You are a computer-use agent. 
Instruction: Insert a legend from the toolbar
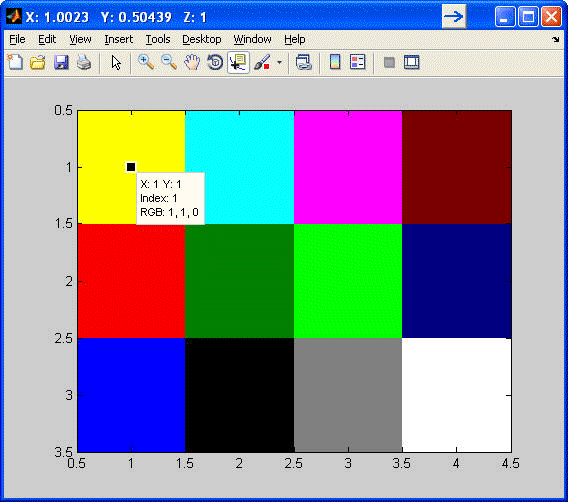pos(358,63)
